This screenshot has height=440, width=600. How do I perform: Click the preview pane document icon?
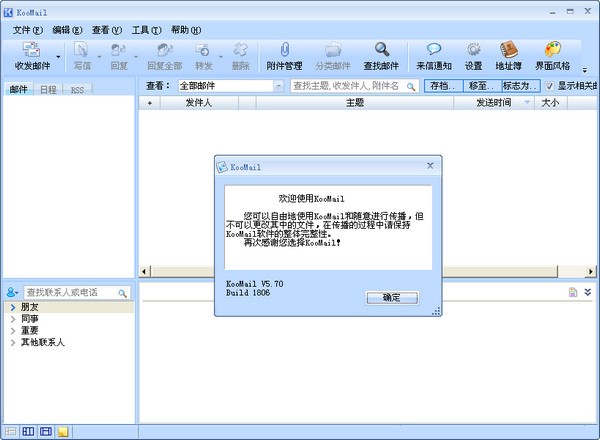coord(573,293)
